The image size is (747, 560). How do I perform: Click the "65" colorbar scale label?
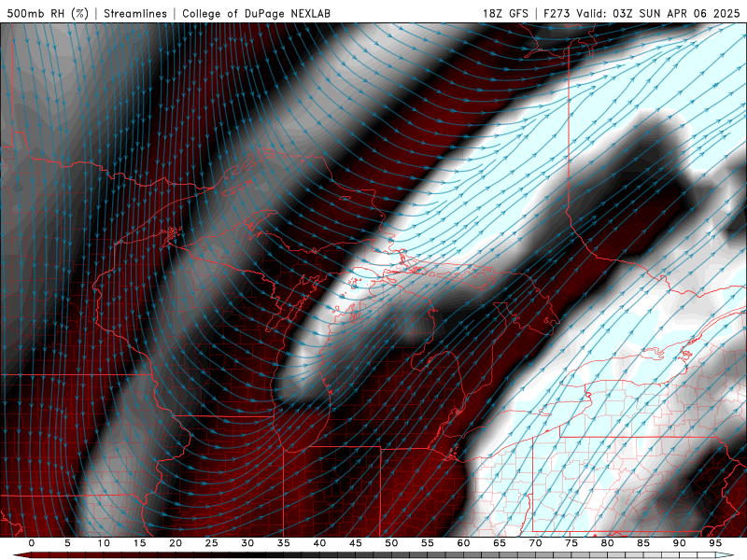(x=500, y=543)
